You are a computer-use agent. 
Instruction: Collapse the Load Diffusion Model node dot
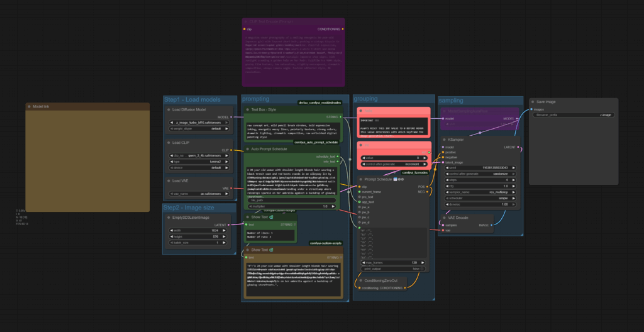click(169, 109)
